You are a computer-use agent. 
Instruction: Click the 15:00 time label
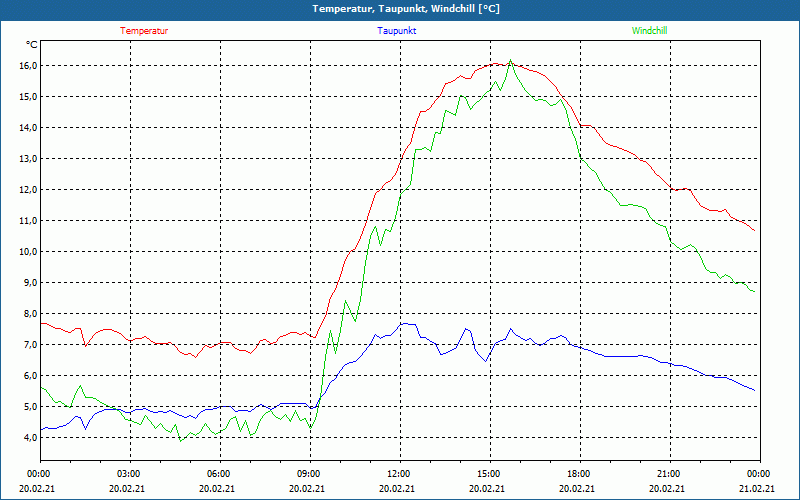pyautogui.click(x=487, y=473)
